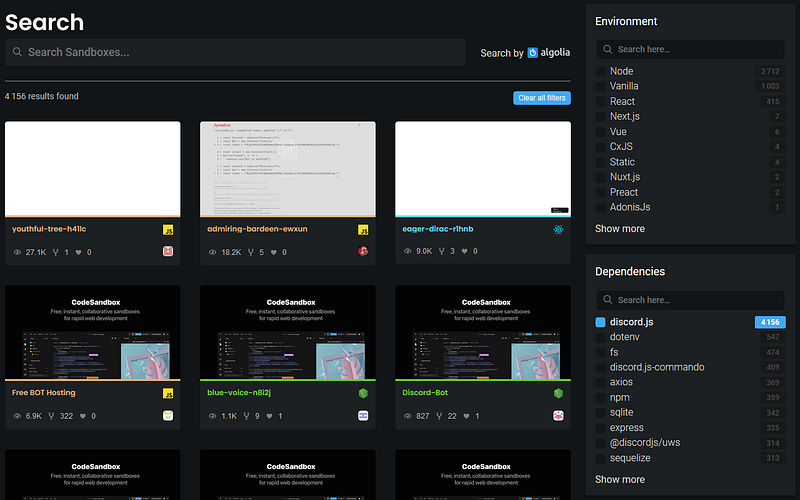Click the Node hexagon icon on Discord-Bot card
Image resolution: width=800 pixels, height=500 pixels.
tap(558, 393)
